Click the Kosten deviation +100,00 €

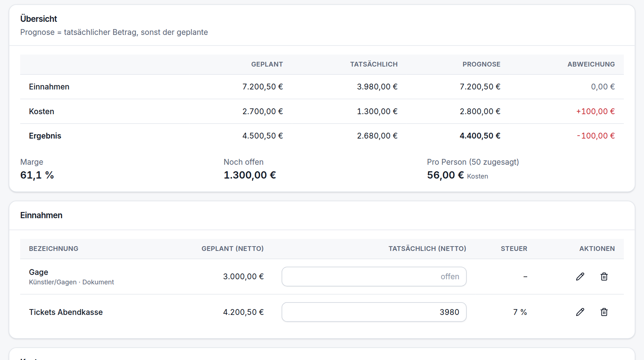pyautogui.click(x=596, y=112)
